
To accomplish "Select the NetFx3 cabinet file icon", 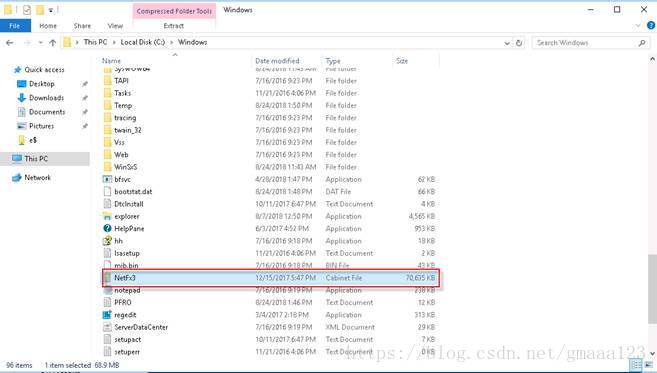I will pyautogui.click(x=108, y=278).
